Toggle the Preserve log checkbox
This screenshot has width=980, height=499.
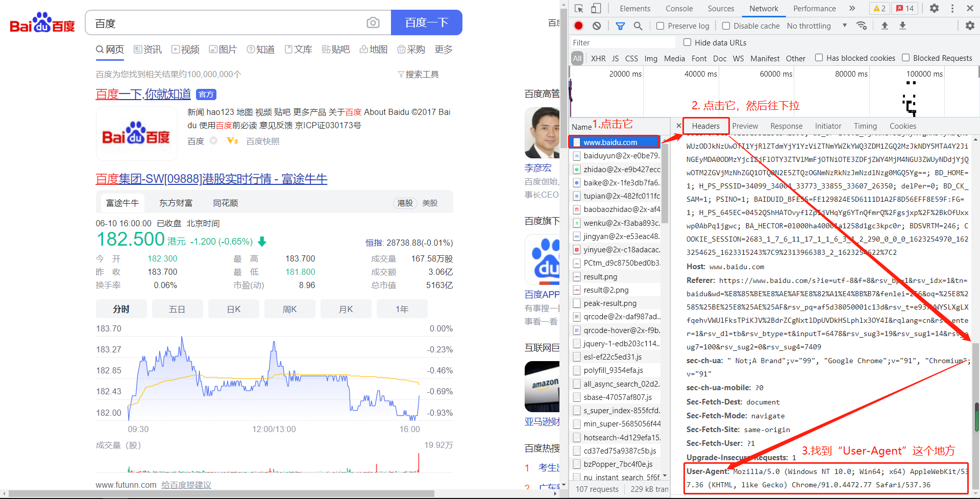(x=660, y=26)
